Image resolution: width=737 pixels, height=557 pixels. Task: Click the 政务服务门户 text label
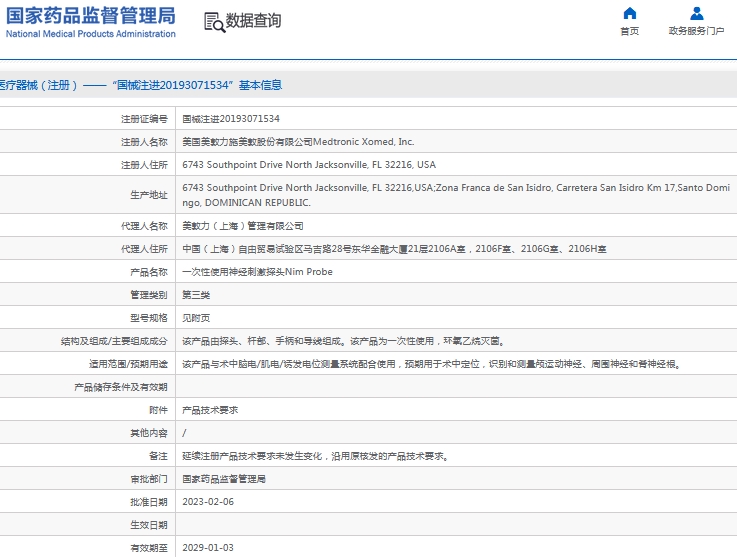pyautogui.click(x=697, y=31)
